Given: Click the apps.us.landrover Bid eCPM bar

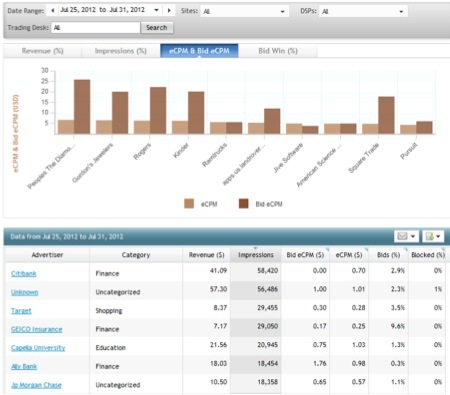Looking at the screenshot, I should pos(272,121).
